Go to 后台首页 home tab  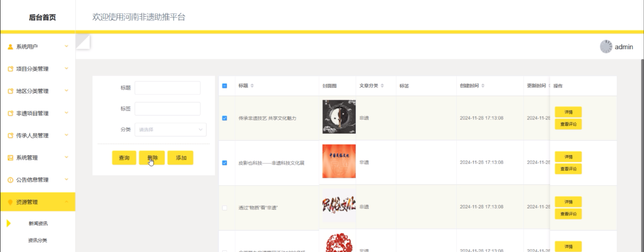(42, 17)
